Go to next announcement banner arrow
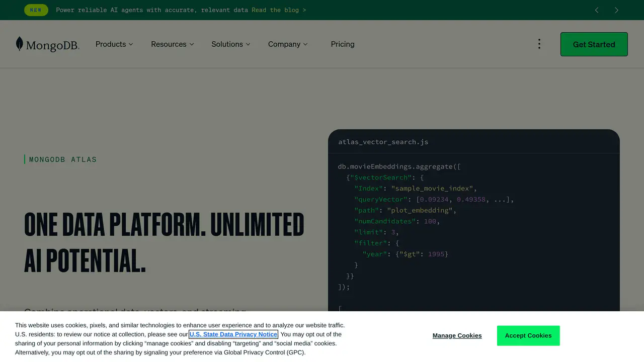This screenshot has width=644, height=362. (x=616, y=10)
